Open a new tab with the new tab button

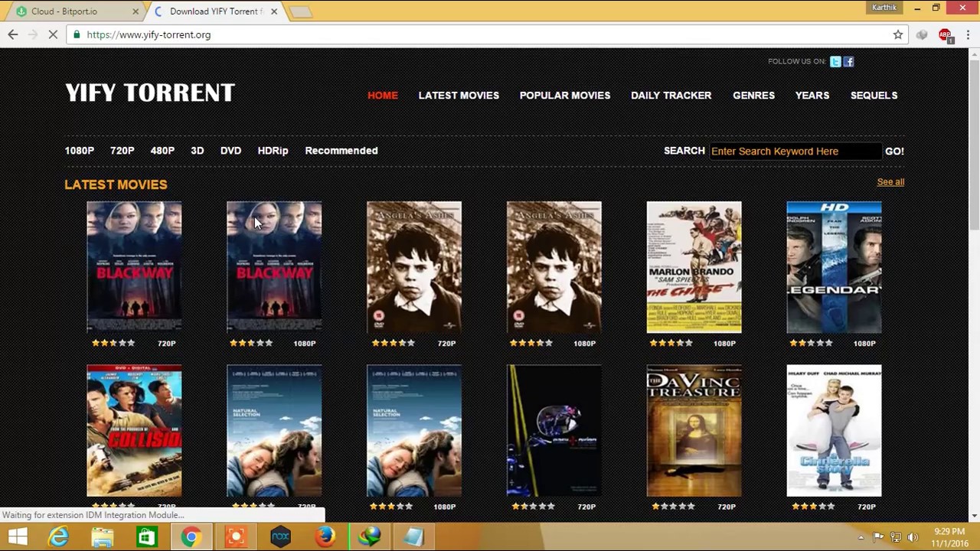tap(300, 11)
